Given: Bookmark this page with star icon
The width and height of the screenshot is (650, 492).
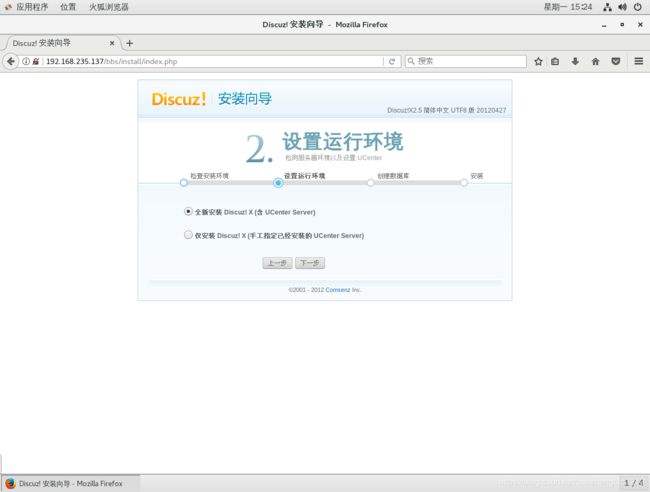Looking at the screenshot, I should (x=538, y=61).
